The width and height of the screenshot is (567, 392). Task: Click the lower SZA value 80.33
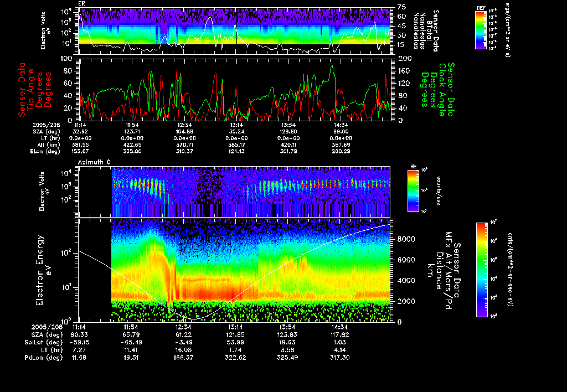click(x=79, y=335)
